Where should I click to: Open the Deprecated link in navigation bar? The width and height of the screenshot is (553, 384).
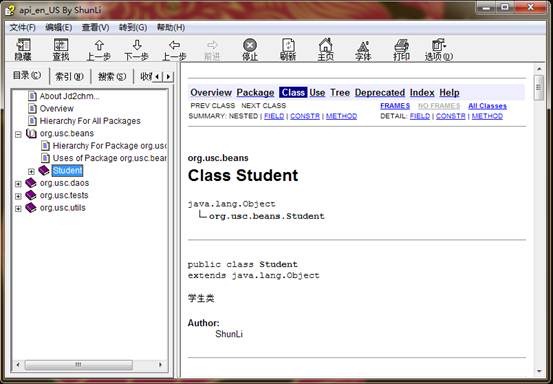tap(380, 93)
